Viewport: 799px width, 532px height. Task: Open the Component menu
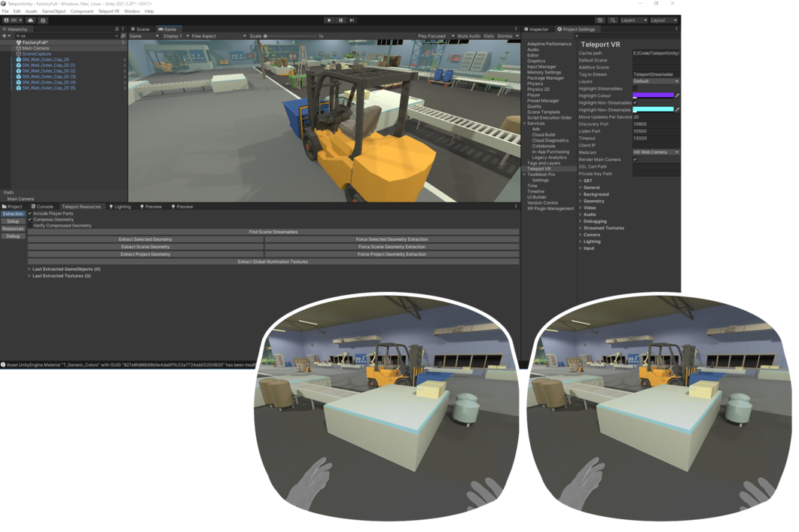pos(81,11)
